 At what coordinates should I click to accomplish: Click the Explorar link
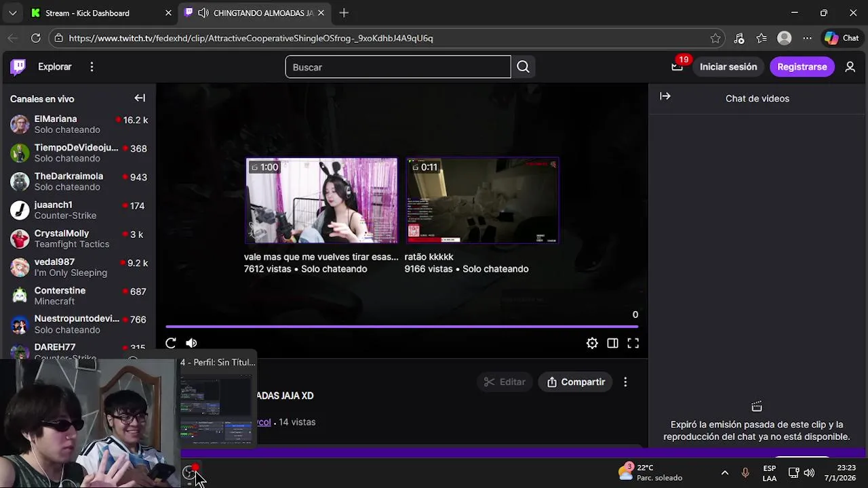(55, 66)
